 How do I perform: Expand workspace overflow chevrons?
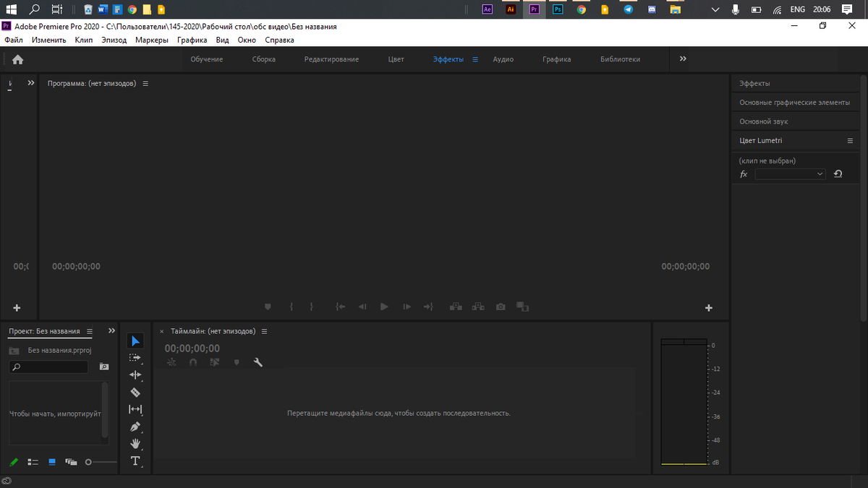point(683,59)
